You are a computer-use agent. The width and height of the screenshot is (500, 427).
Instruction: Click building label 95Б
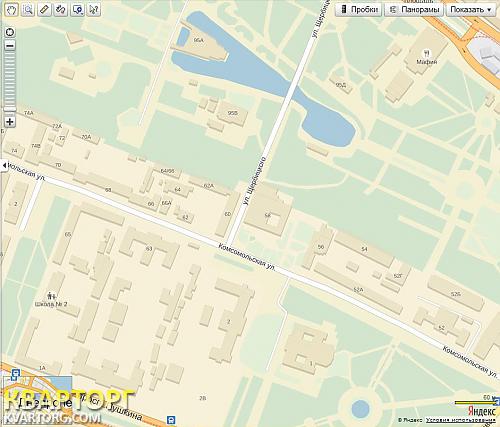point(233,113)
